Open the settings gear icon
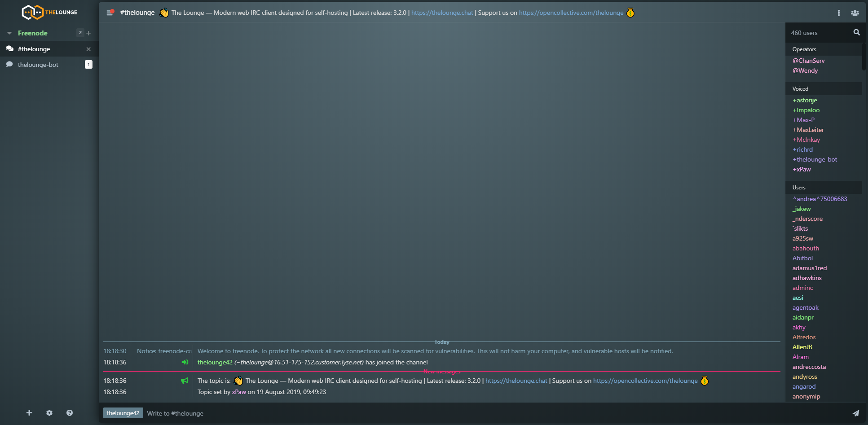Image resolution: width=868 pixels, height=425 pixels. pos(49,413)
